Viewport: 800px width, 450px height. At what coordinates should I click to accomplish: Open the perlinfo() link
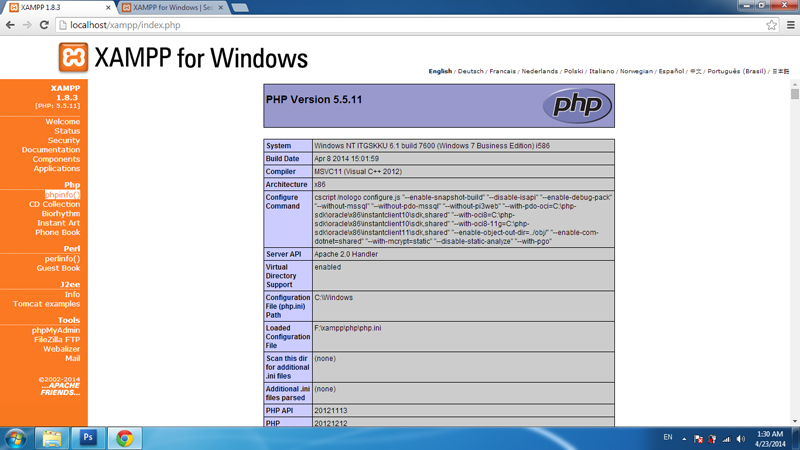tap(62, 259)
